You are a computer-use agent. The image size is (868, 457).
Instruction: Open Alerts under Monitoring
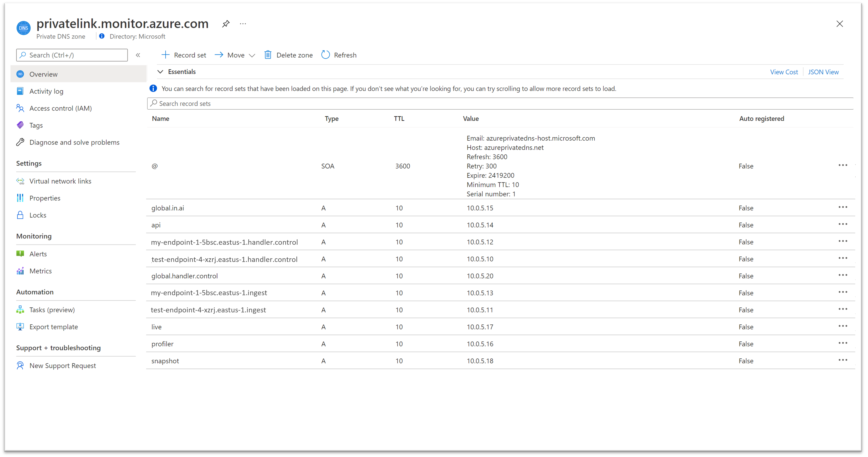[x=38, y=254]
